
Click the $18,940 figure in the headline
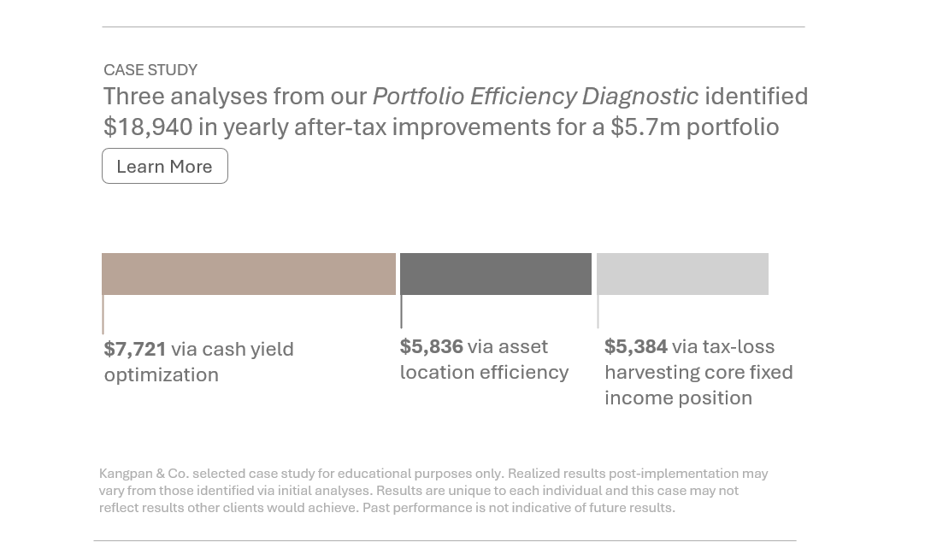(x=148, y=127)
